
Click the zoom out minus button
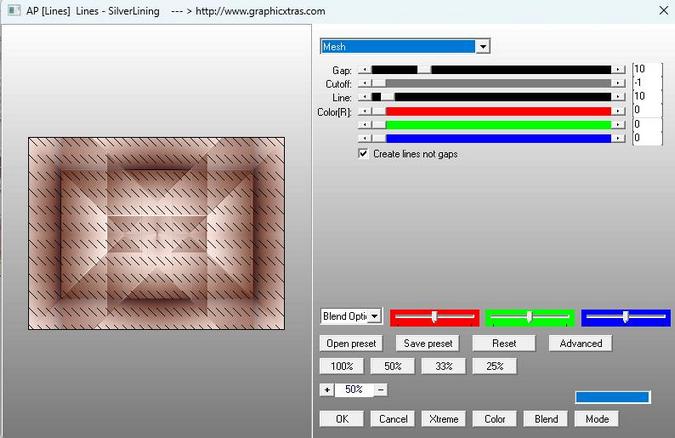[x=381, y=390]
